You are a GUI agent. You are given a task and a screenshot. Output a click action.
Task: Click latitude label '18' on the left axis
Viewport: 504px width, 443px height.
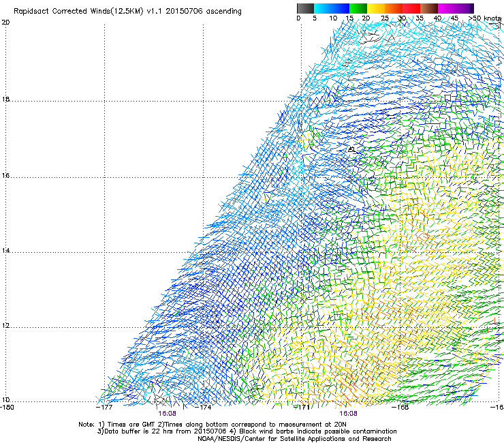coord(5,99)
